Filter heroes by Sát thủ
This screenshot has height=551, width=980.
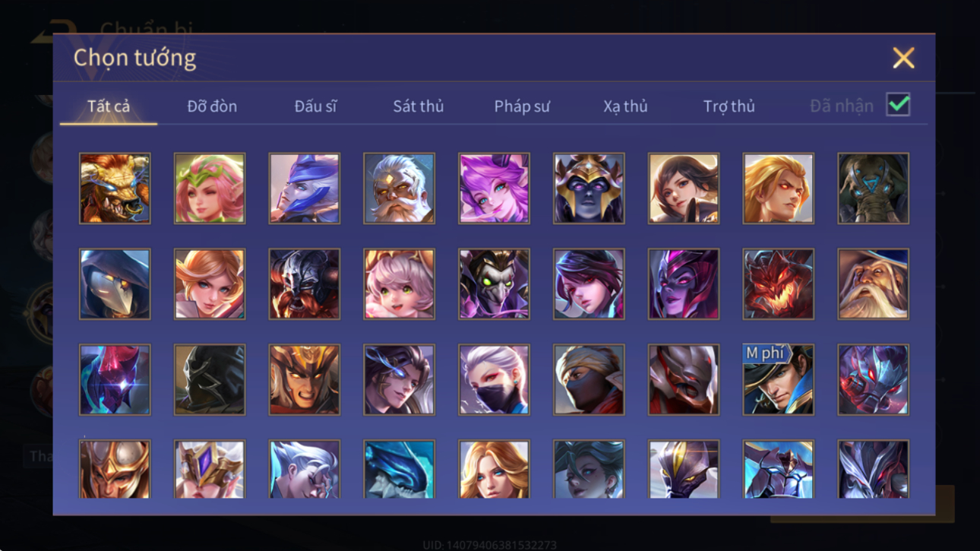point(418,106)
